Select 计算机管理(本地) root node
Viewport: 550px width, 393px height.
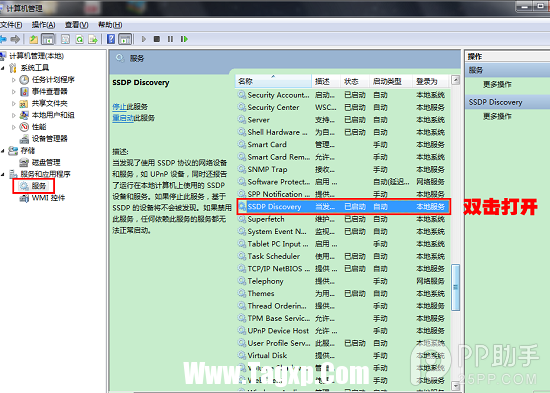pyautogui.click(x=36, y=56)
